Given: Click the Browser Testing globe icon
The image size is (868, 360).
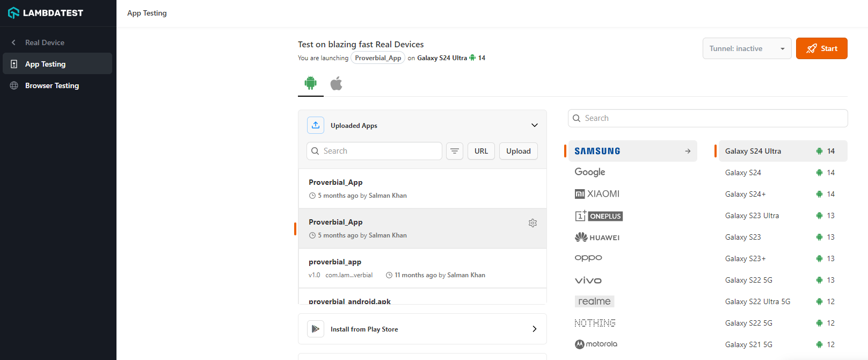Looking at the screenshot, I should tap(14, 85).
